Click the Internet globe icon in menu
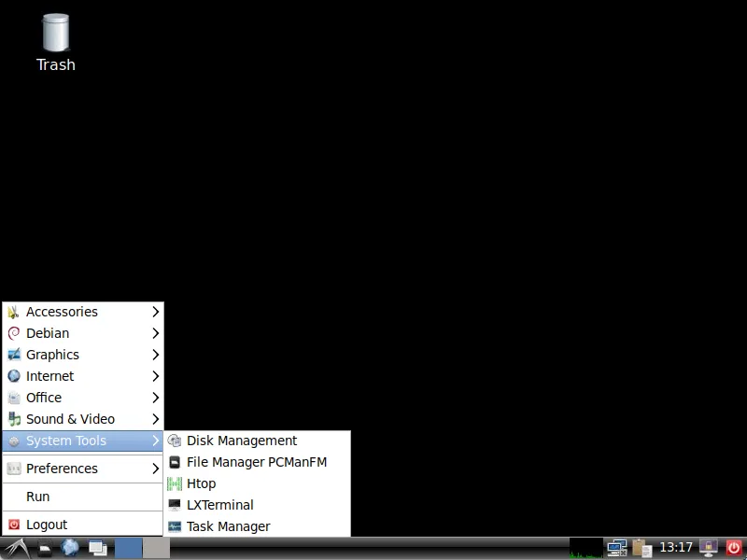This screenshot has width=747, height=560. pyautogui.click(x=14, y=376)
